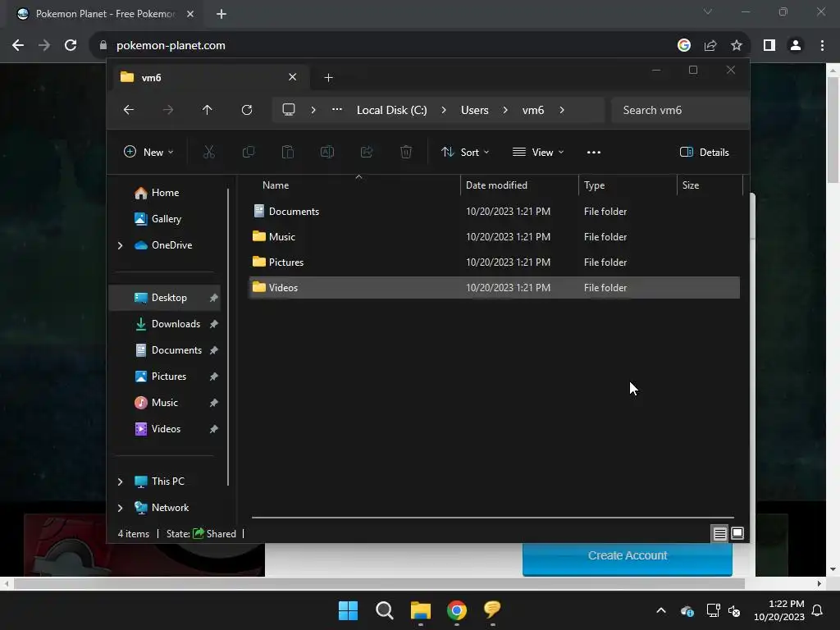Open Windows Start menu
This screenshot has height=630, width=840.
(348, 610)
